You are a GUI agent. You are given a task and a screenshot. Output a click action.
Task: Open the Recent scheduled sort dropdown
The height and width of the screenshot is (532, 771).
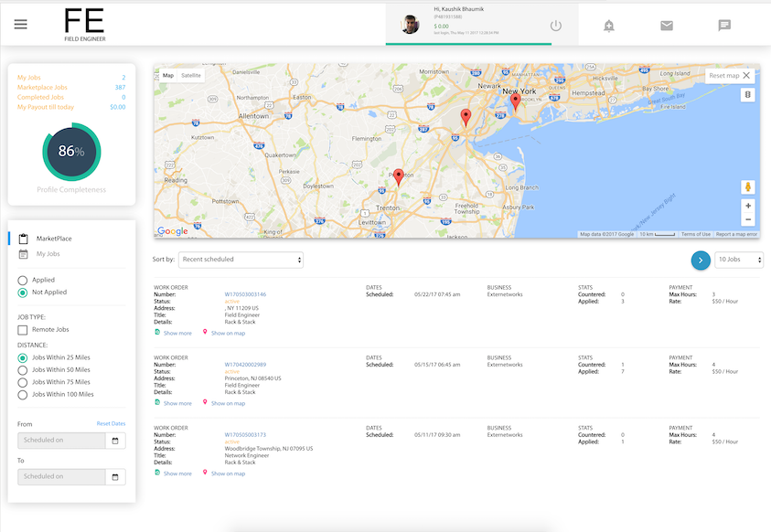241,260
